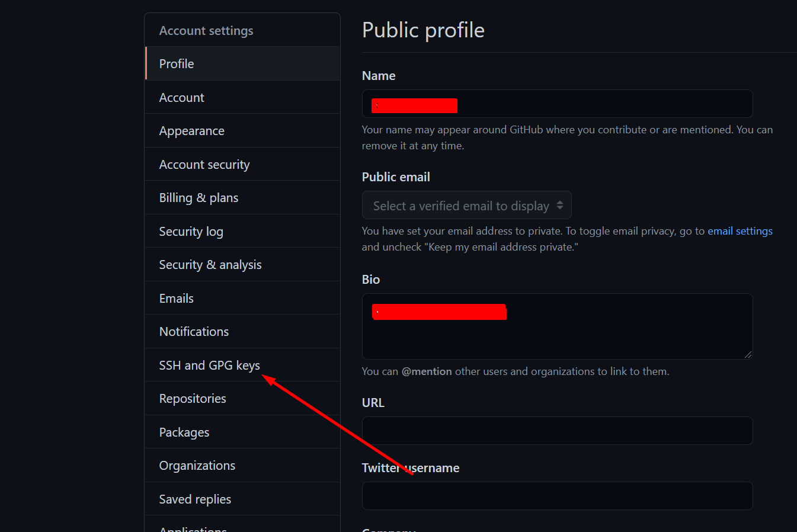Viewport: 797px width, 532px height.
Task: Open the verified email display dropdown
Action: point(466,205)
